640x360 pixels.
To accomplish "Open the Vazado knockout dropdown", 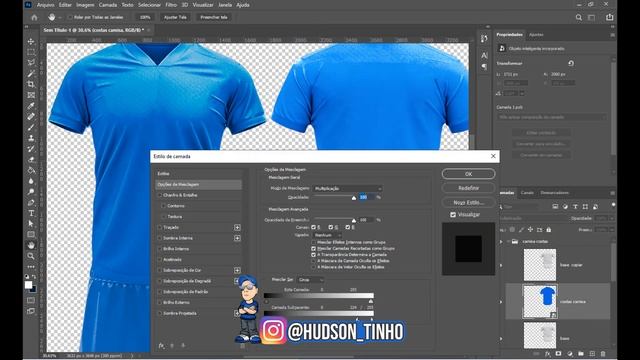I will [x=327, y=235].
